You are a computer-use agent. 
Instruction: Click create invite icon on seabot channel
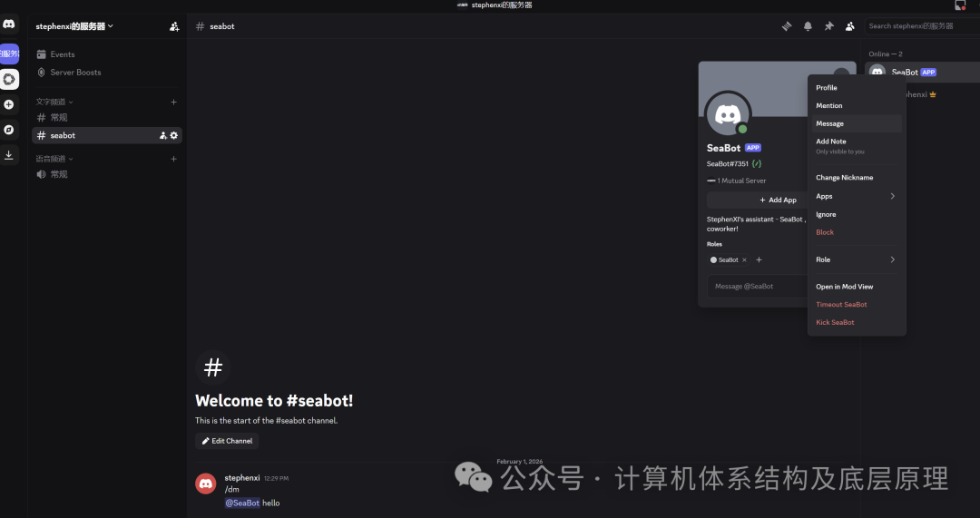tap(163, 135)
